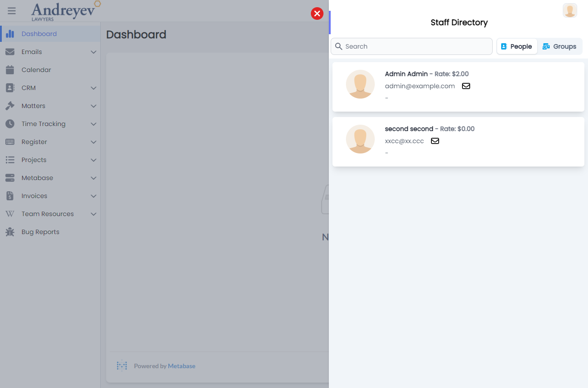Click the Dashboard bar chart icon
Viewport: 588px width, 388px height.
10,34
